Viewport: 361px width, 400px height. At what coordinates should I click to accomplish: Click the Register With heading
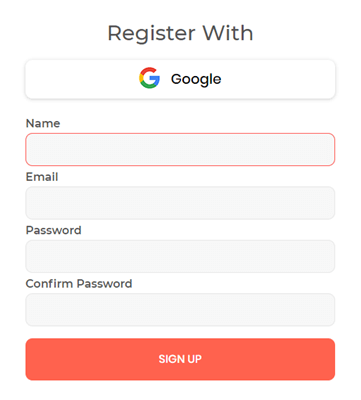[180, 33]
